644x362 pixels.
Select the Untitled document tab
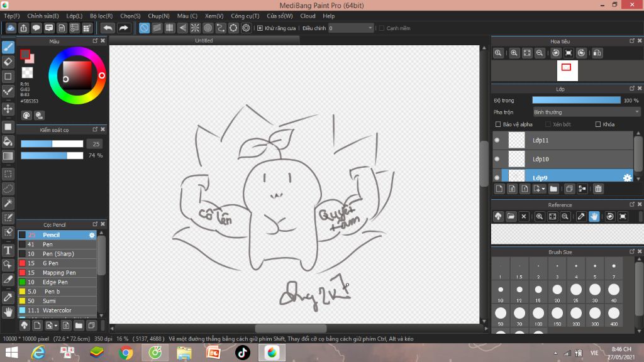(x=204, y=41)
